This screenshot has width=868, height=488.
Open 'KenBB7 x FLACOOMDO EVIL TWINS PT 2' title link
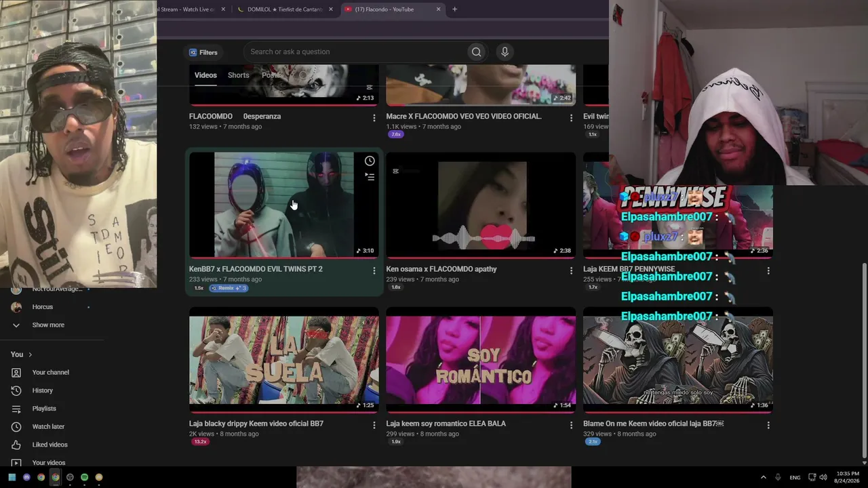[256, 269]
